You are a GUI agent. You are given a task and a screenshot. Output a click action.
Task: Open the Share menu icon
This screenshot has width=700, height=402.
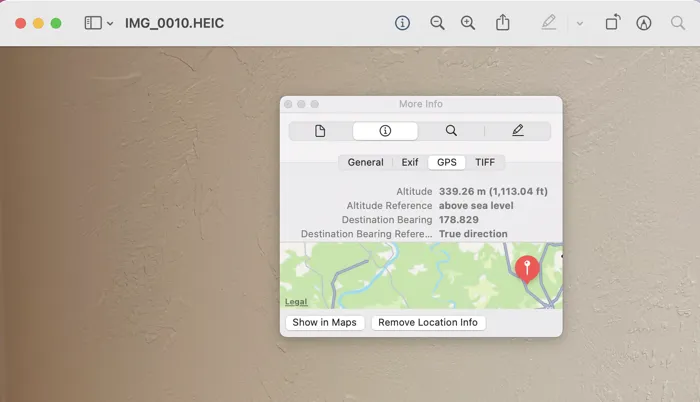[x=503, y=23]
